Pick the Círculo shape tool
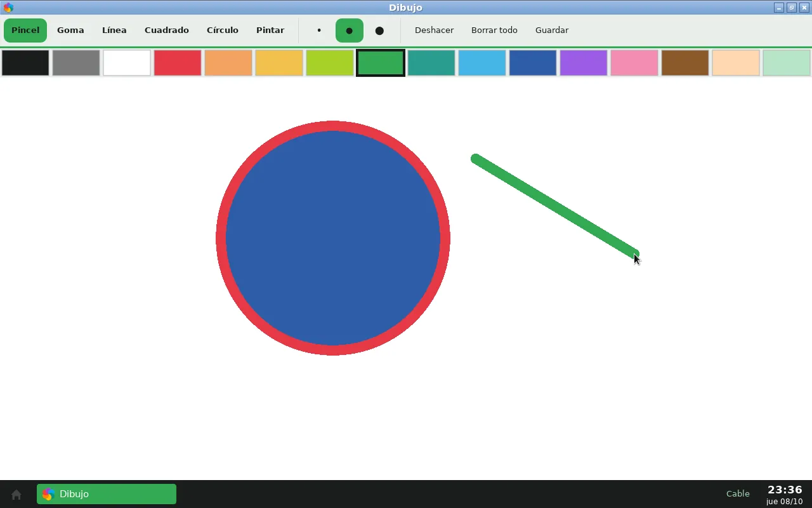 tap(223, 30)
